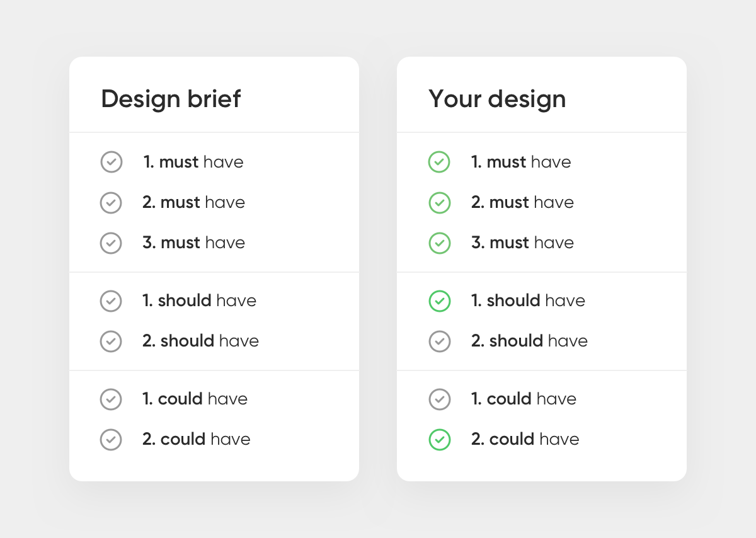This screenshot has height=538, width=756.
Task: Select '1. should have' text in Design brief
Action: click(199, 300)
